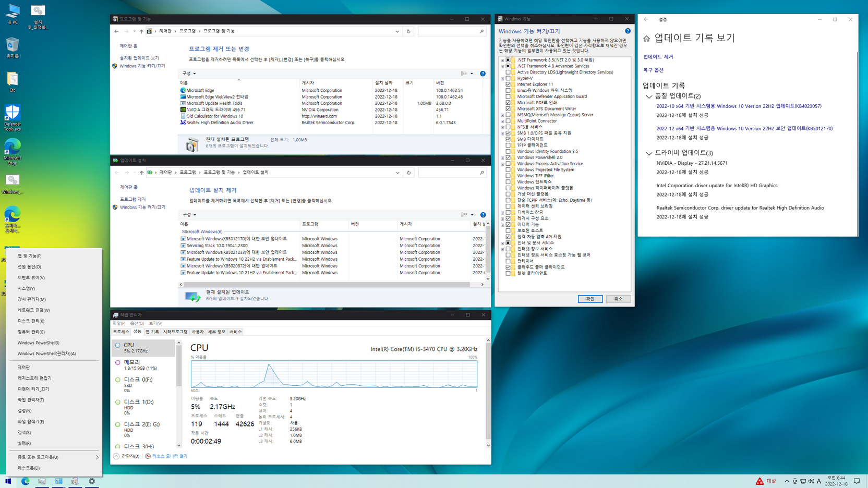868x488 pixels.
Task: Click home icon in 설정 window
Action: [x=647, y=39]
